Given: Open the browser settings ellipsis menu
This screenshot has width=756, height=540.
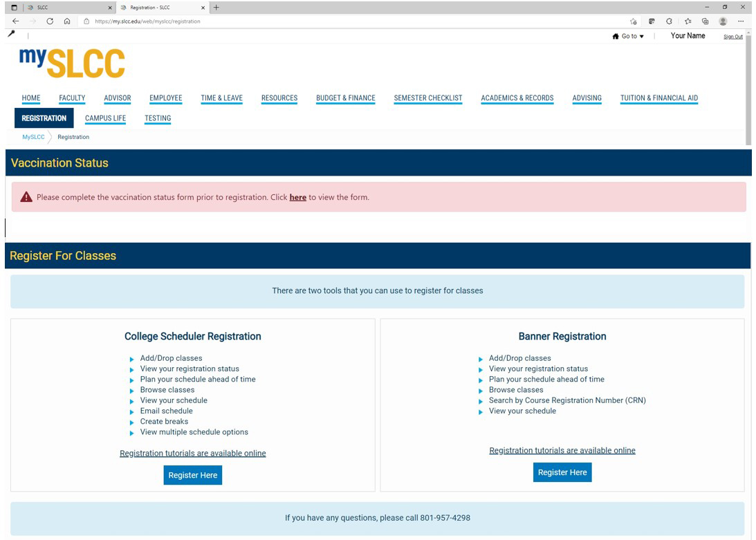Looking at the screenshot, I should (741, 21).
